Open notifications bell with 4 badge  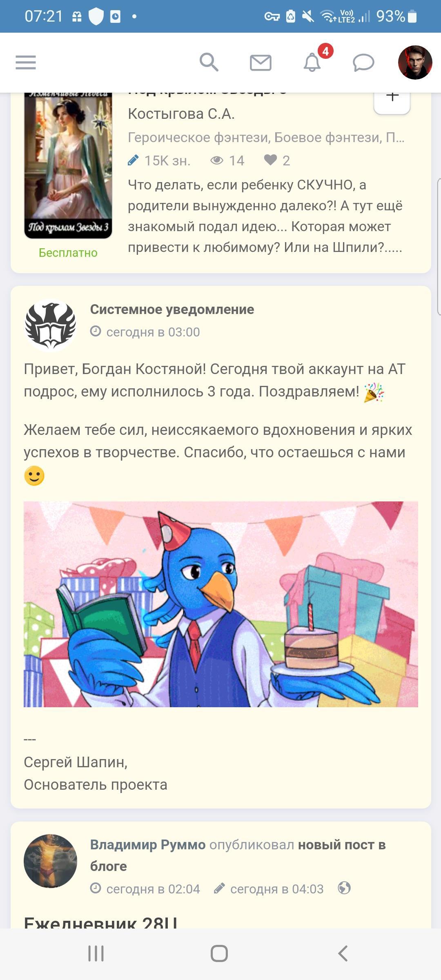312,62
